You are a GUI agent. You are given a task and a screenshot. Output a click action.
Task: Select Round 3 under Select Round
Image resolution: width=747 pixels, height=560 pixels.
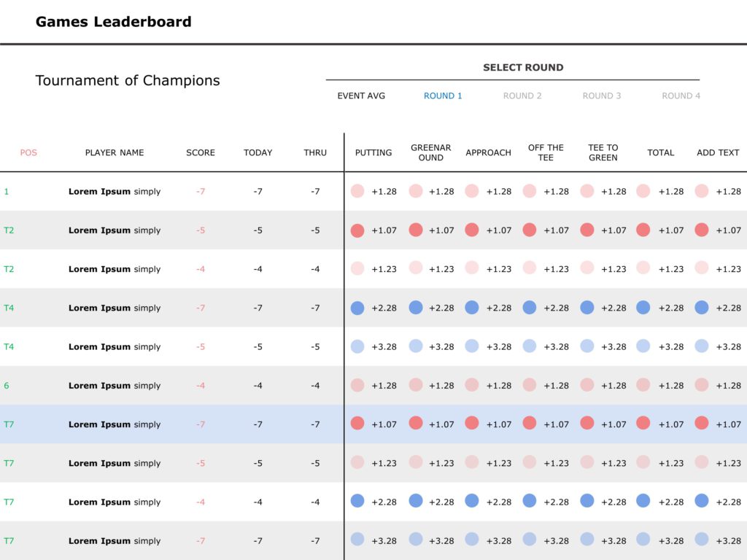pos(602,96)
